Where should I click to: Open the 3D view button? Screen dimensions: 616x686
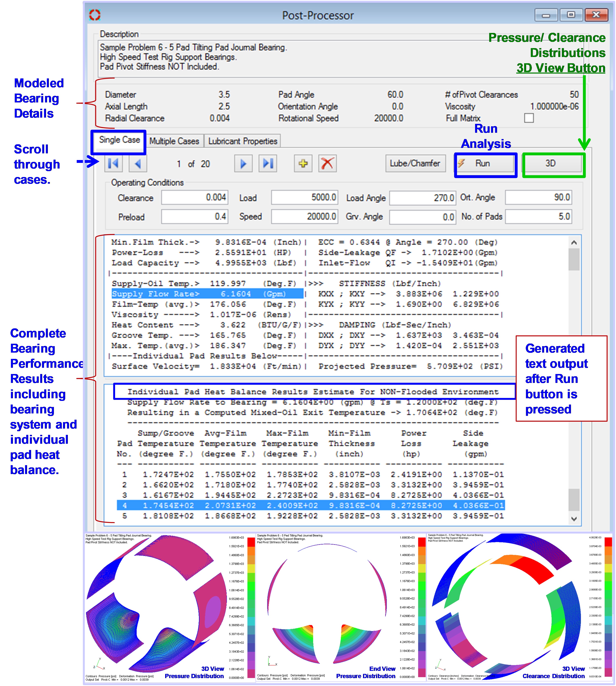coord(553,164)
